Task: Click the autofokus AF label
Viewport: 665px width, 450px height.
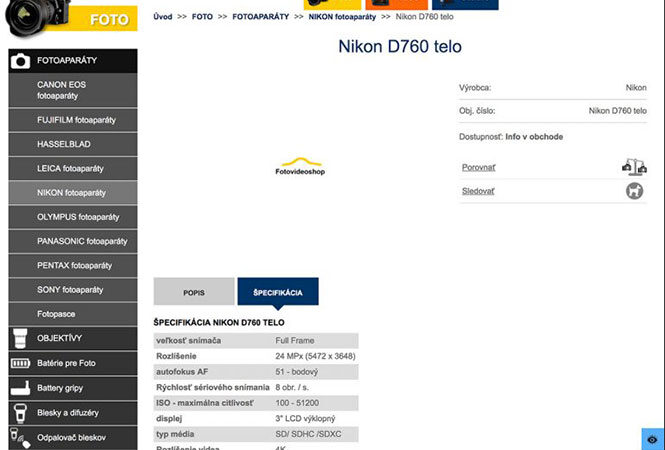Action: click(x=182, y=372)
